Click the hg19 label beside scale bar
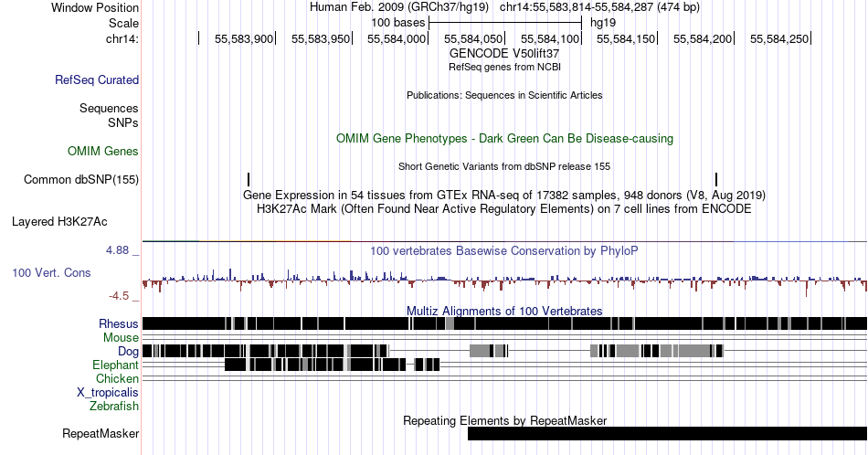The image size is (868, 455). [x=603, y=23]
